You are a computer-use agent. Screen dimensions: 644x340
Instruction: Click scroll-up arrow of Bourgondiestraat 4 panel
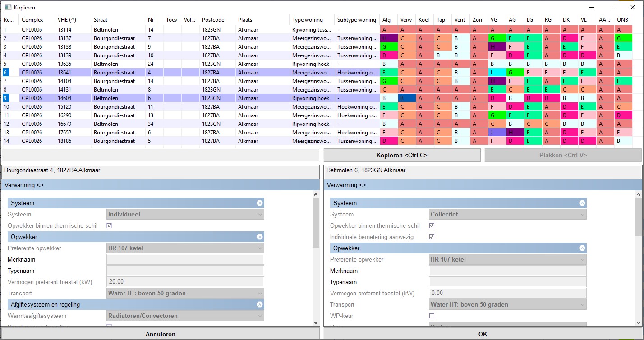click(x=316, y=195)
